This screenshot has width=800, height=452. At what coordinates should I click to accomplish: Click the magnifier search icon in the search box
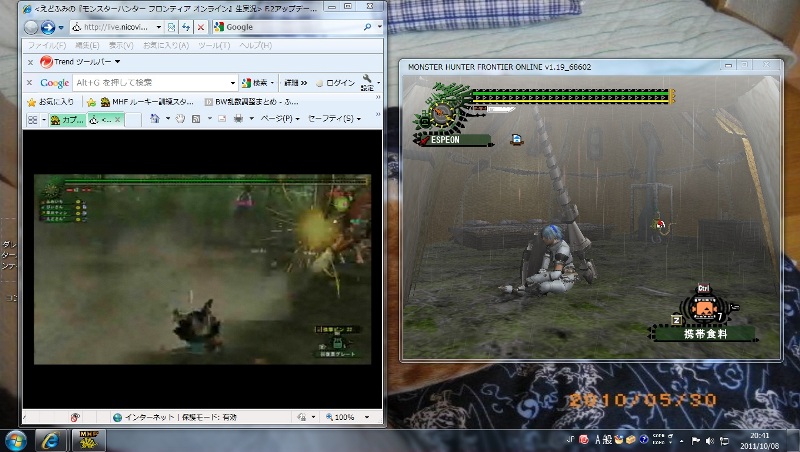coord(367,27)
